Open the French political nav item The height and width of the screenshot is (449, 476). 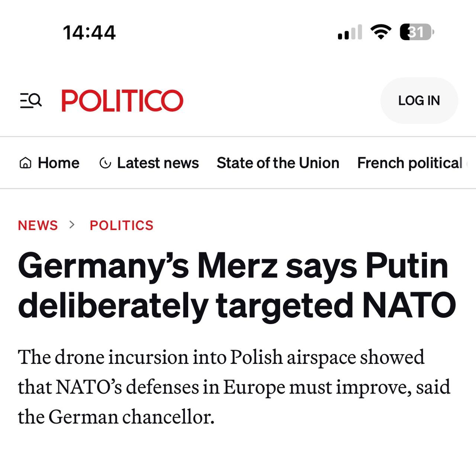410,163
